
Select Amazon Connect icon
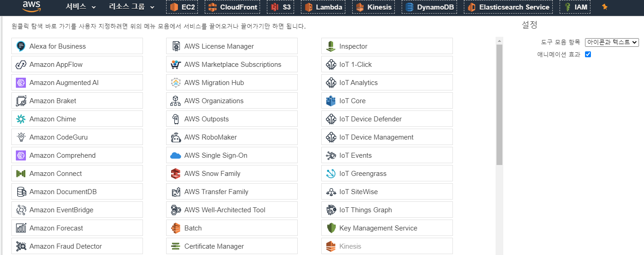pyautogui.click(x=21, y=173)
